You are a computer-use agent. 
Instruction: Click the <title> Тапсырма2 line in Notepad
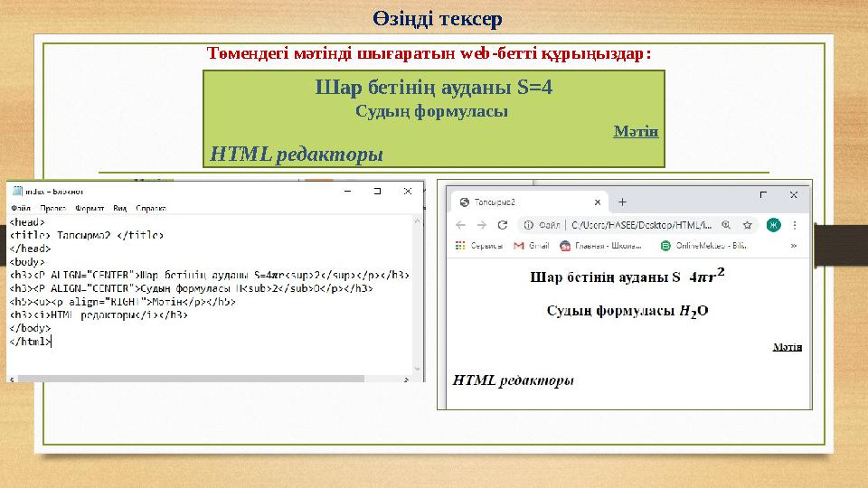87,235
